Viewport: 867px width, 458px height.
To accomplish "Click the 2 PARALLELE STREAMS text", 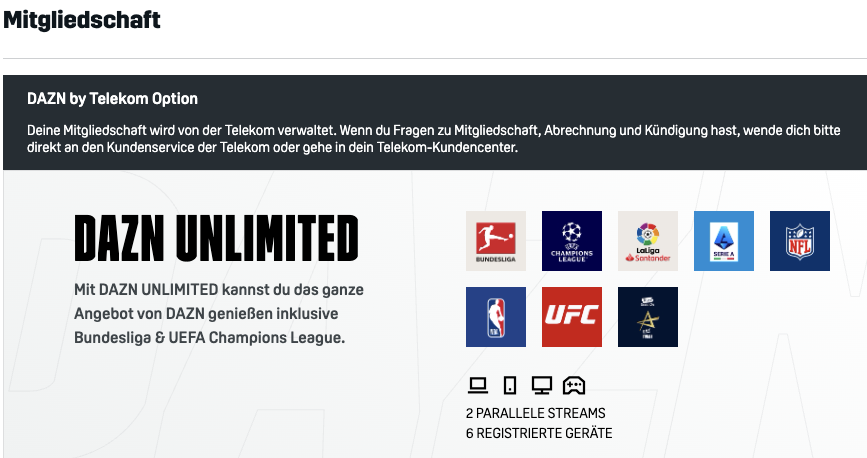I will (x=535, y=413).
